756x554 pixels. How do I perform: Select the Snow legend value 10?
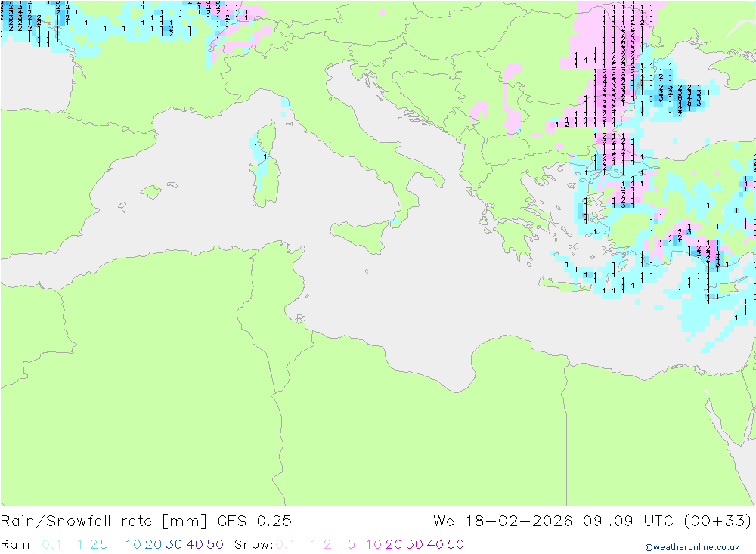click(373, 544)
